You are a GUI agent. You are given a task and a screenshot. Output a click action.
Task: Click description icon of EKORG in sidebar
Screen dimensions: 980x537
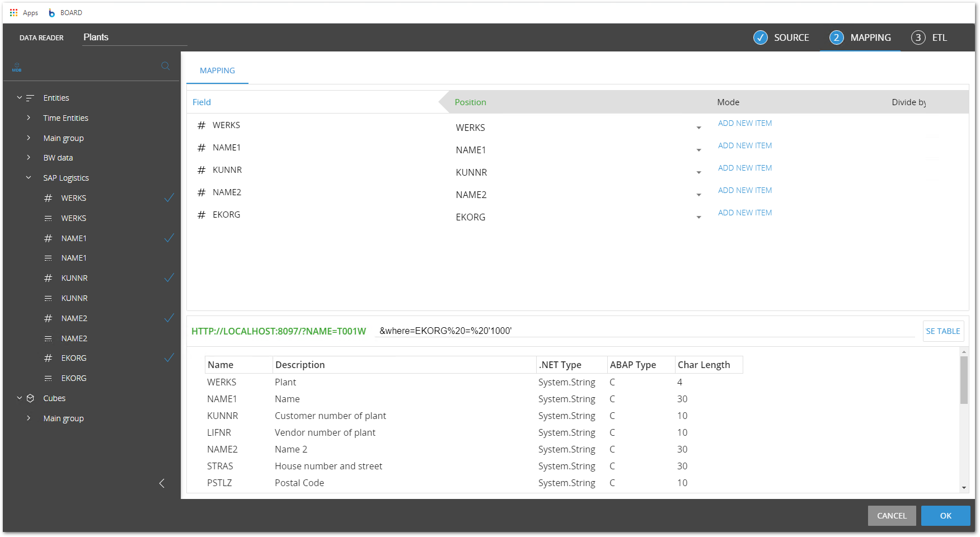point(48,378)
